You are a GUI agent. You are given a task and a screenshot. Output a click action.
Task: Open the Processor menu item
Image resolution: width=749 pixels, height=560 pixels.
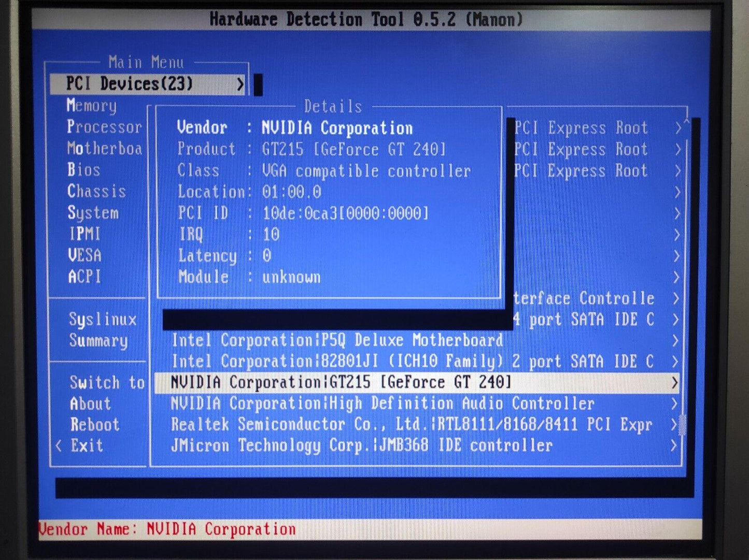pos(104,127)
